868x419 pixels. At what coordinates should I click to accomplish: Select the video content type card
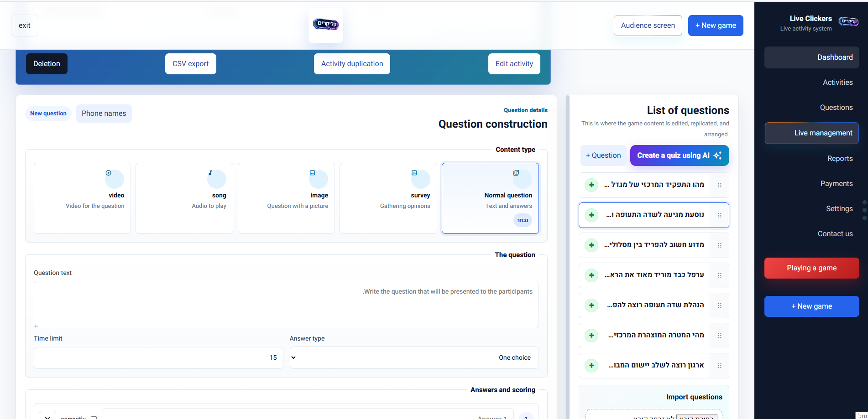82,198
